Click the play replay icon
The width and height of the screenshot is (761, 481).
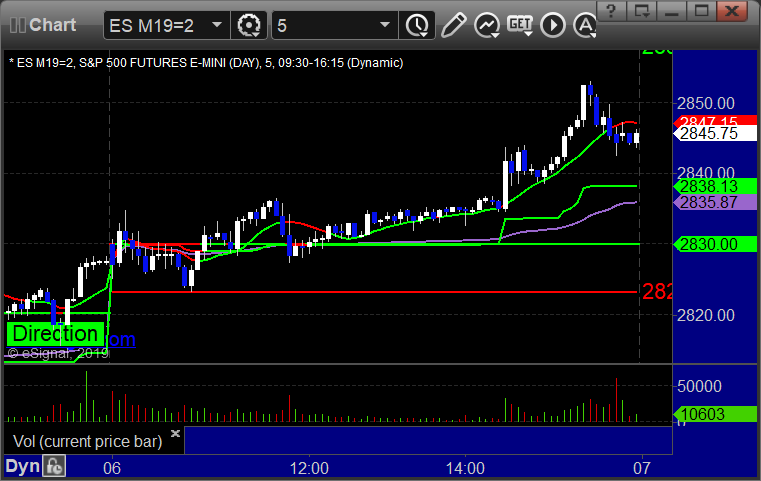(553, 24)
